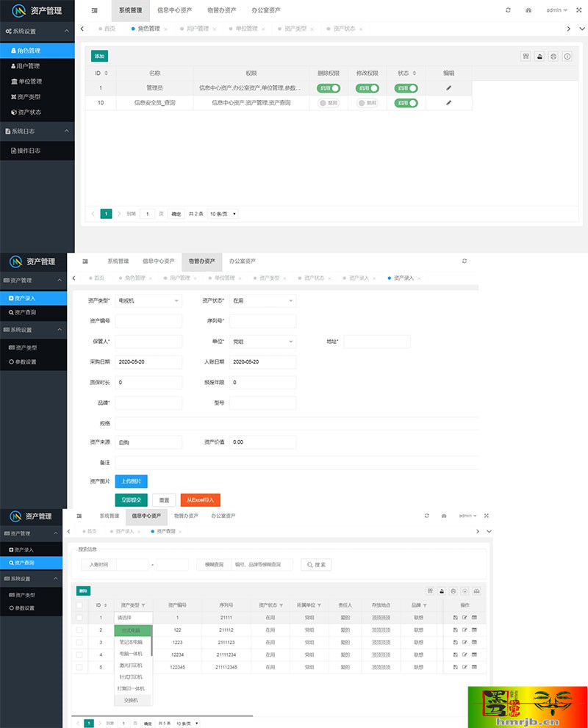Open 操作日志 in top sidebar
Image resolution: width=588 pixels, height=728 pixels.
[x=37, y=151]
